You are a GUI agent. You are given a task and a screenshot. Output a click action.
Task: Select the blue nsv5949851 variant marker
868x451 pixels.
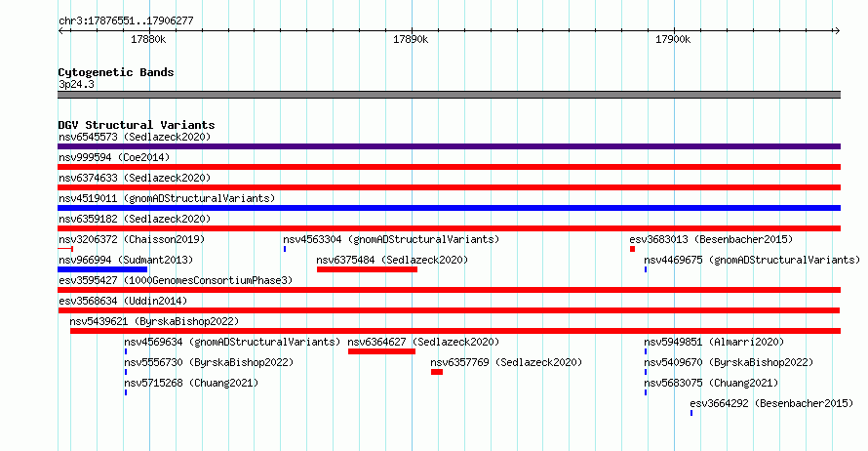tap(646, 351)
